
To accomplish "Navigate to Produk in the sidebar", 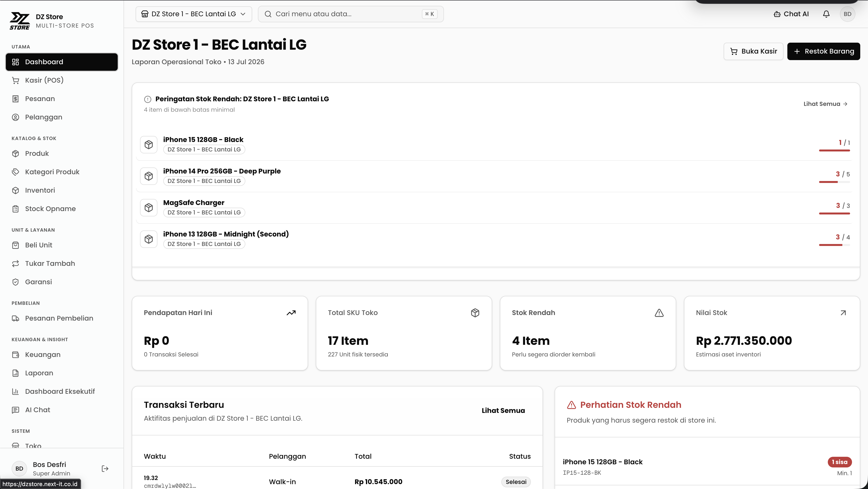I will 62,153.
